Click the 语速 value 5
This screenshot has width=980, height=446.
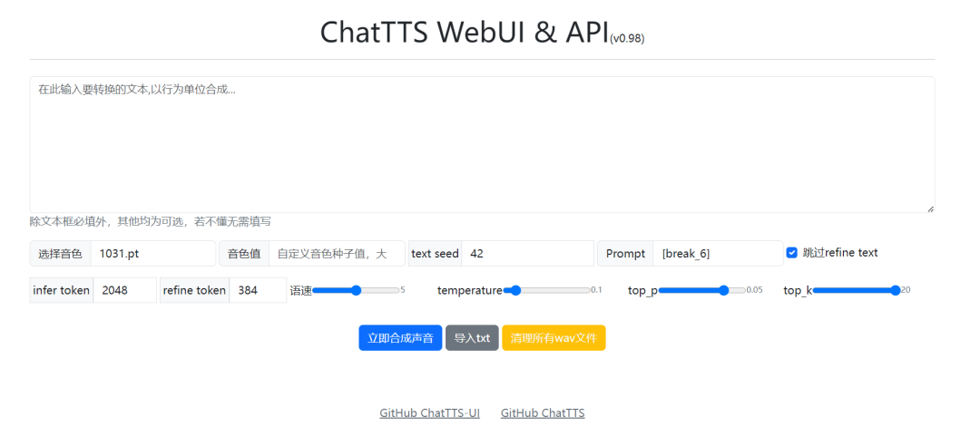point(403,290)
